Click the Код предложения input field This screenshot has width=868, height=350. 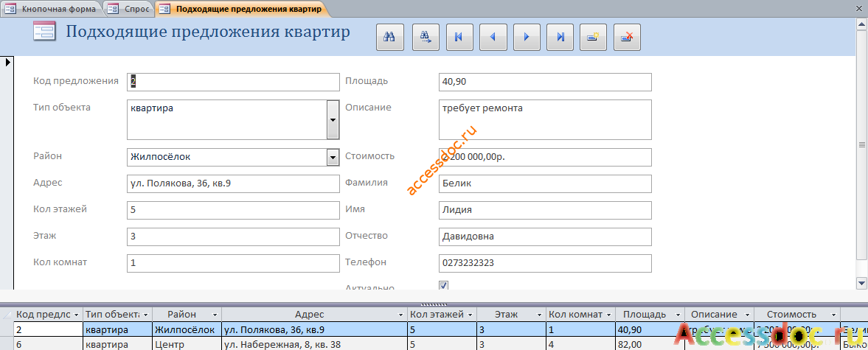click(x=233, y=82)
